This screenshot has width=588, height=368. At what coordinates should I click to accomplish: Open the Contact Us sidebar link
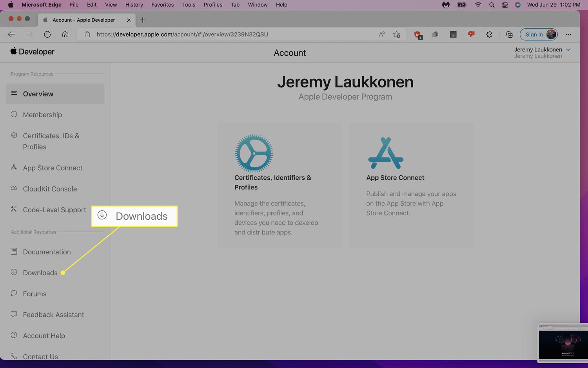click(x=40, y=356)
